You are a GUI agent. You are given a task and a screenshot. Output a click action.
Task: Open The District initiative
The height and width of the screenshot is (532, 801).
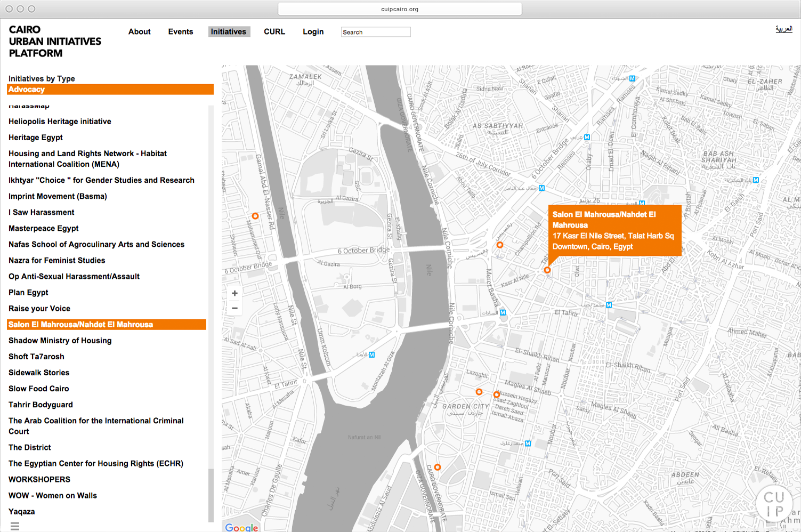(30, 447)
